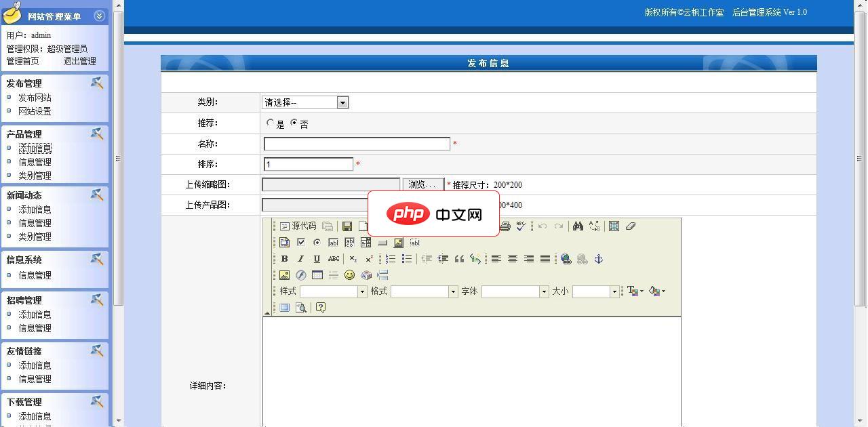Select 否 radio button for 推荐
Screen dimensions: 868x427
tap(293, 123)
